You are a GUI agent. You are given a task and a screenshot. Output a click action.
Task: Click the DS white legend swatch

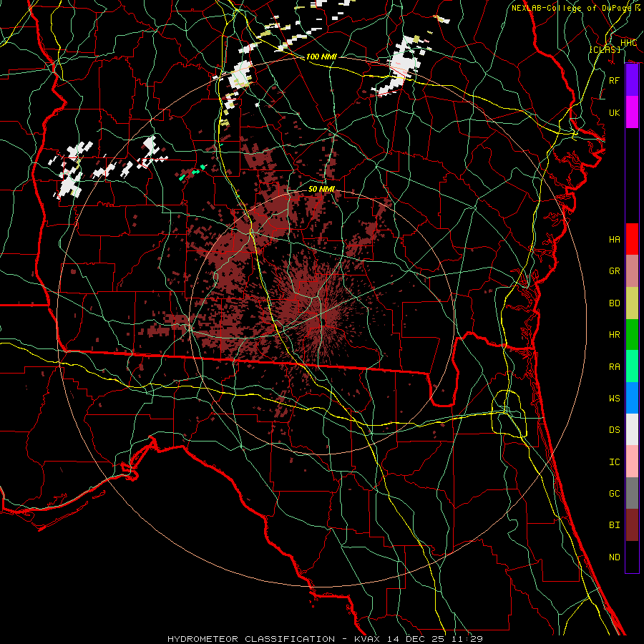point(632,429)
